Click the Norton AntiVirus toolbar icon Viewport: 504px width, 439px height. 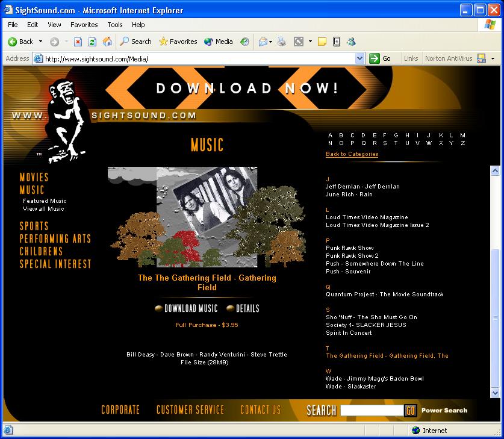(x=481, y=58)
